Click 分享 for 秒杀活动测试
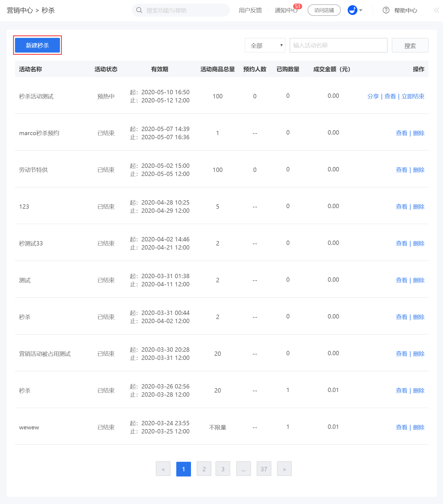Viewport: 443px width, 504px height. point(373,96)
